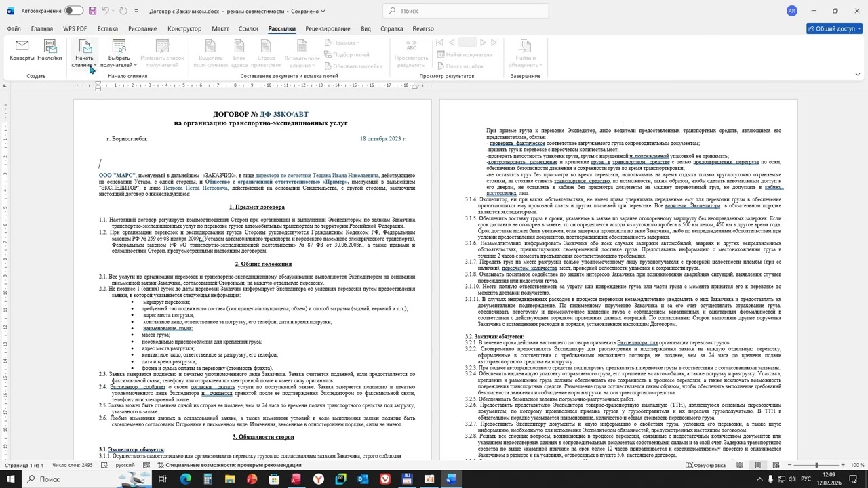Collapse the ribbon with the chevron
The image size is (868, 488).
click(857, 74)
